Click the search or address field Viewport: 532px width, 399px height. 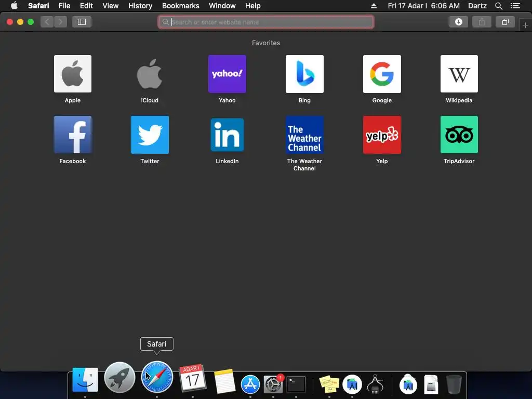(266, 22)
